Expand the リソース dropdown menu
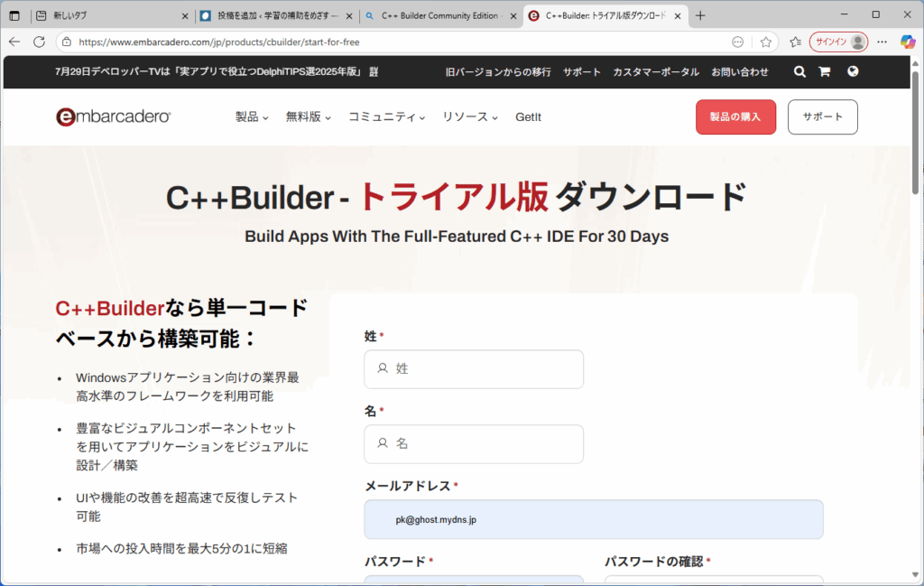This screenshot has height=586, width=924. click(470, 116)
